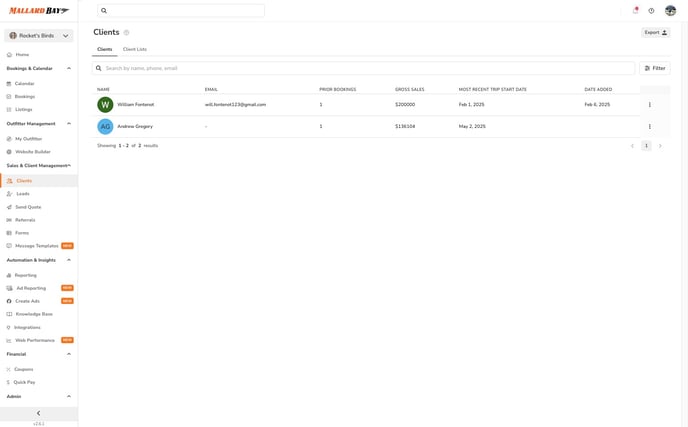Open the user profile avatar
The width and height of the screenshot is (688, 427).
pyautogui.click(x=670, y=11)
